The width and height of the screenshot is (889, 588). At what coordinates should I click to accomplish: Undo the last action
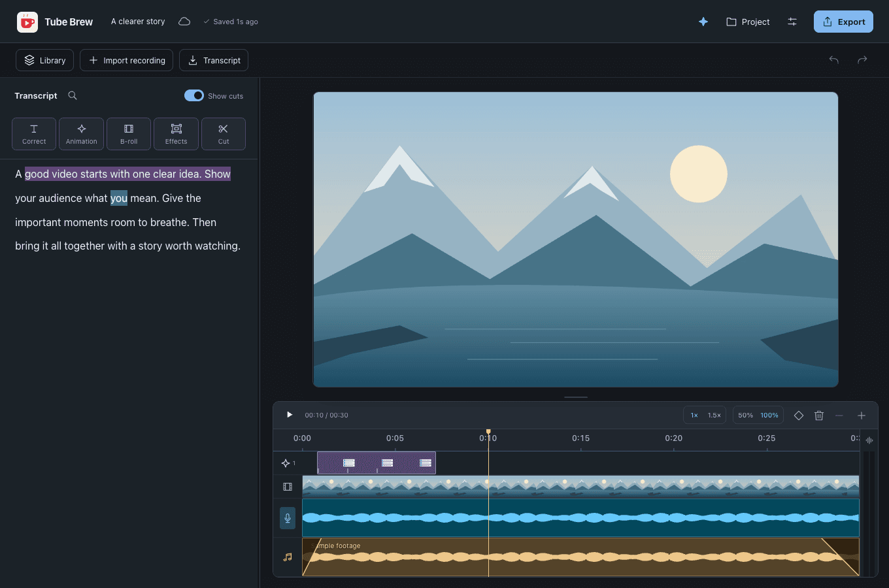[x=834, y=60]
